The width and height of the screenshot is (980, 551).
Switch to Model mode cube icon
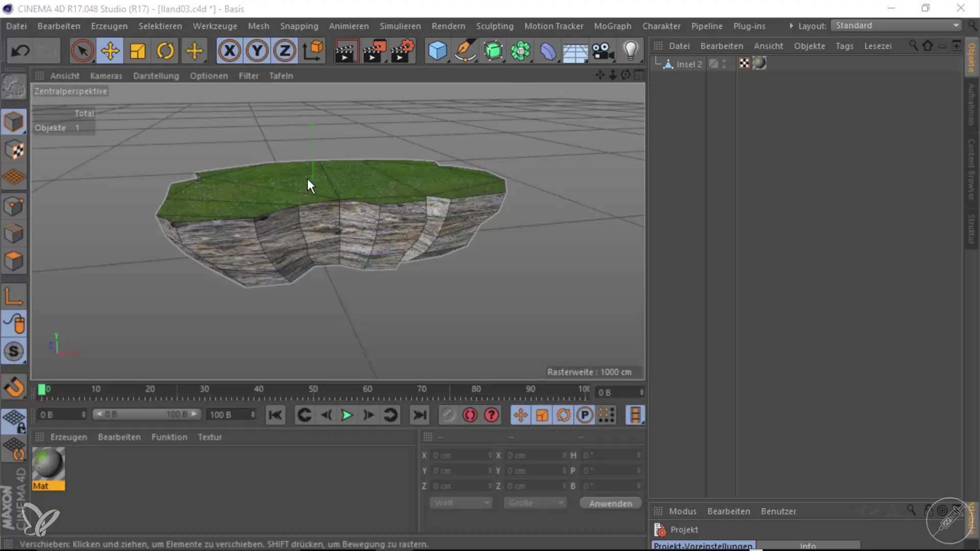[14, 121]
